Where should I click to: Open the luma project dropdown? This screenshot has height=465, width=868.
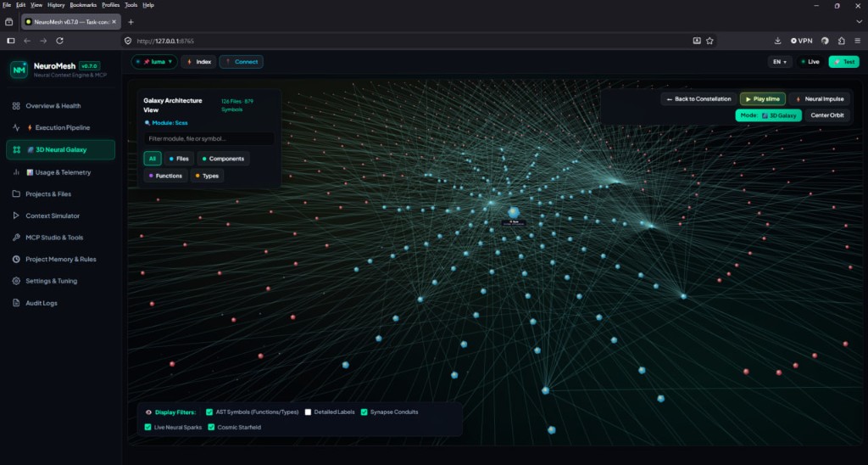[x=154, y=62]
